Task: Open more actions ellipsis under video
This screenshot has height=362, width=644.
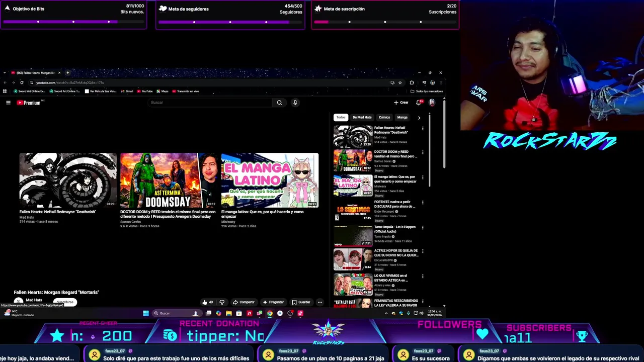Action: pyautogui.click(x=319, y=302)
